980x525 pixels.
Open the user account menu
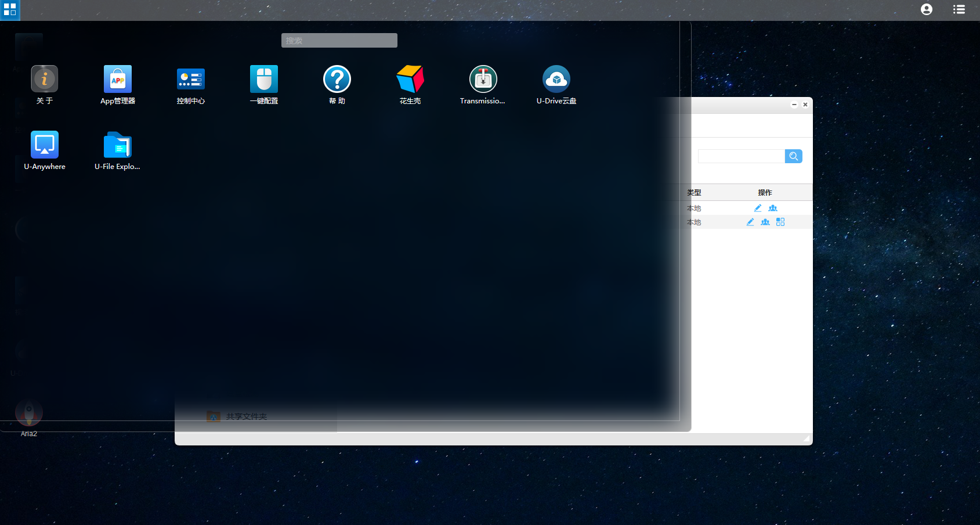pos(927,9)
